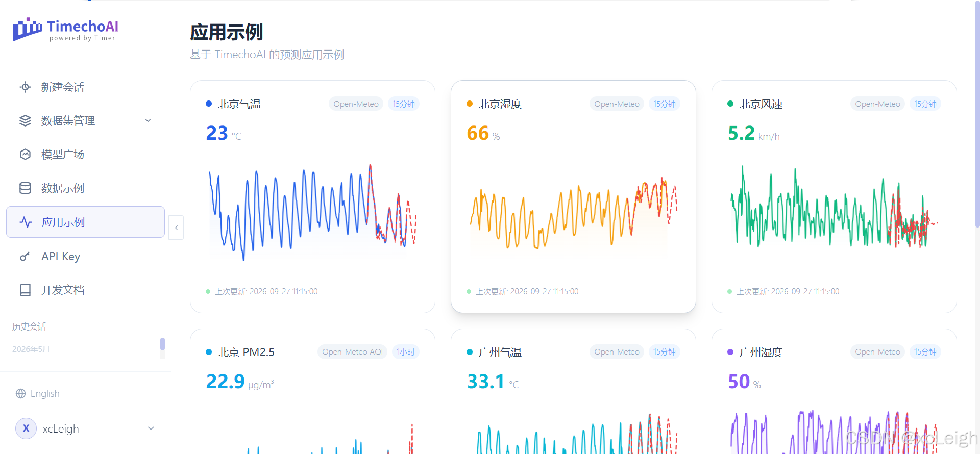Click the dataset management layers icon

point(25,121)
